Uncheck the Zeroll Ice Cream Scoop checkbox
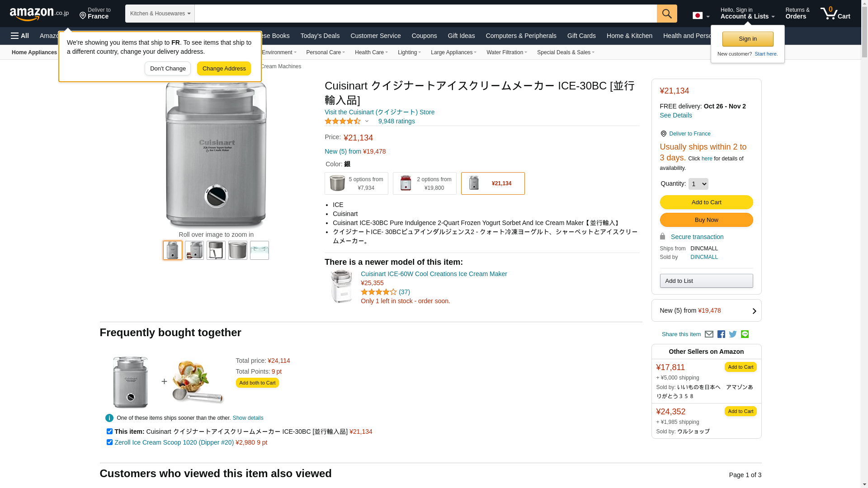 point(109,442)
